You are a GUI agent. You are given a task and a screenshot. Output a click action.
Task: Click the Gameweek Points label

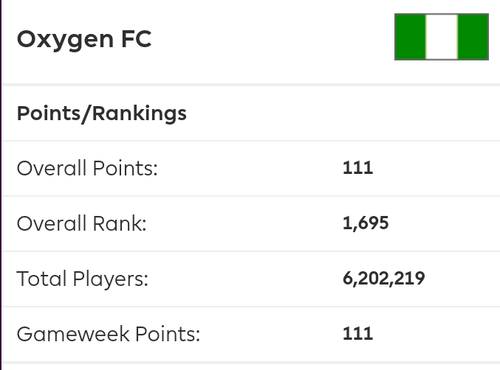108,334
